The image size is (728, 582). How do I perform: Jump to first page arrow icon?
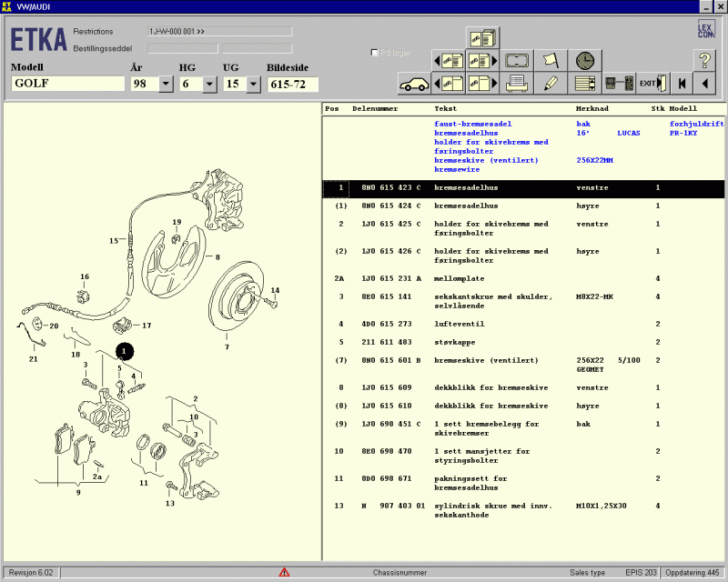click(680, 84)
